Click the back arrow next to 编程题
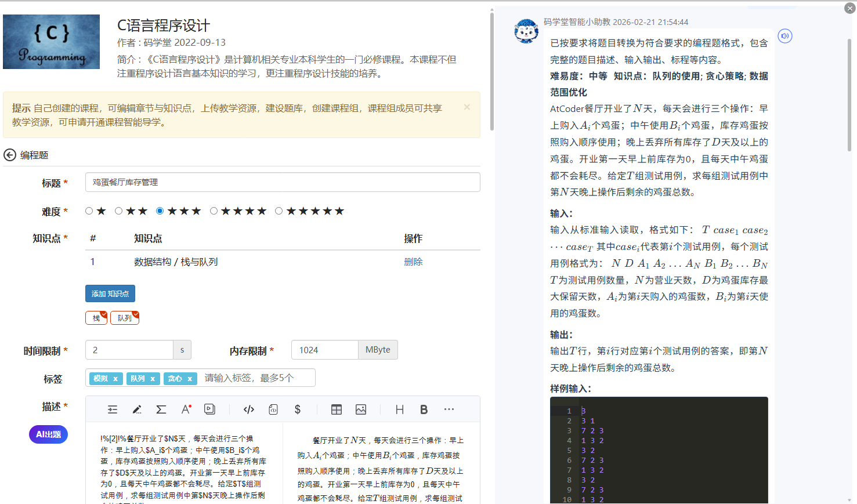The width and height of the screenshot is (857, 504). 10,155
